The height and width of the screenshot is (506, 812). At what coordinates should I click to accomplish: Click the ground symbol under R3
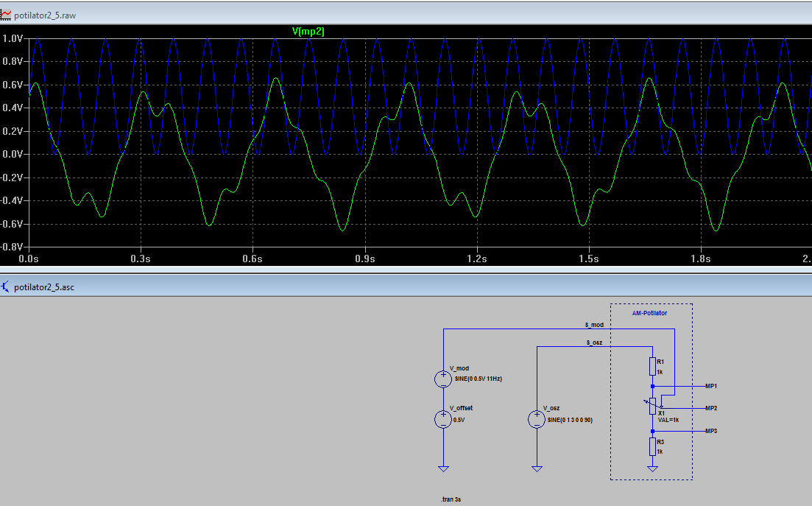click(652, 468)
